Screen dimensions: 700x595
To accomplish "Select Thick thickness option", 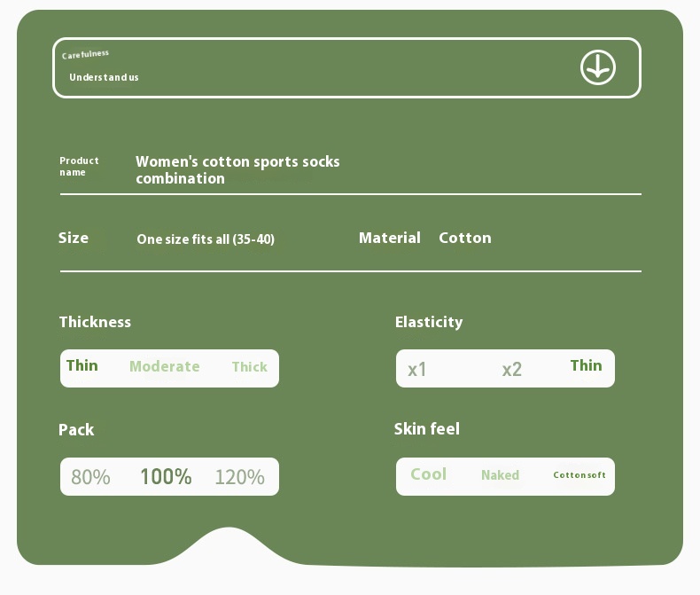I will click(249, 367).
